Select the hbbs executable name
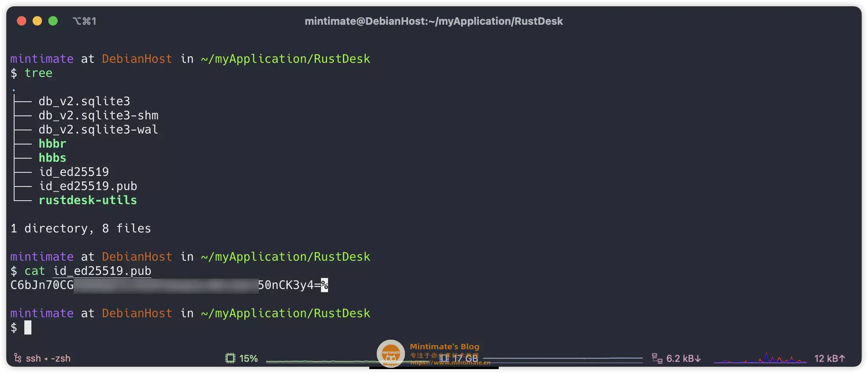 tap(53, 158)
